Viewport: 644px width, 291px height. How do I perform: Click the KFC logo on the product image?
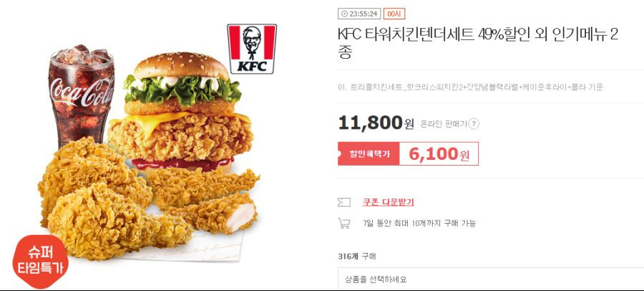point(252,49)
